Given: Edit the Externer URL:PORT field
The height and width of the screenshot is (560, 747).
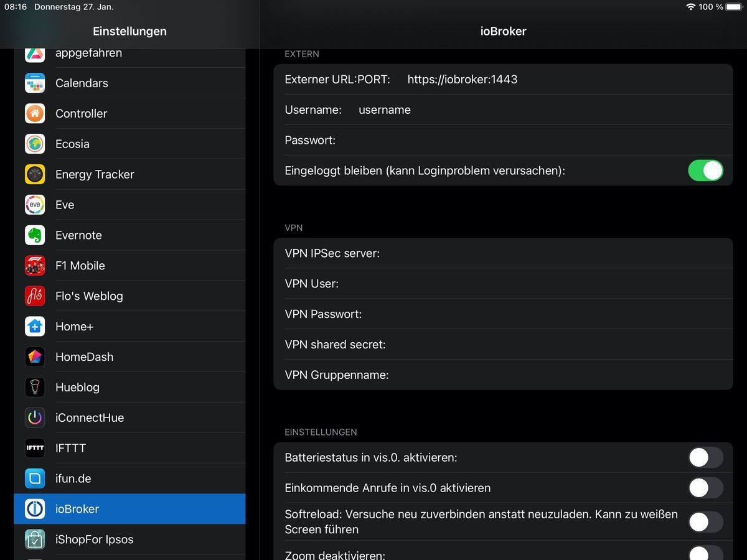Looking at the screenshot, I should (x=503, y=79).
